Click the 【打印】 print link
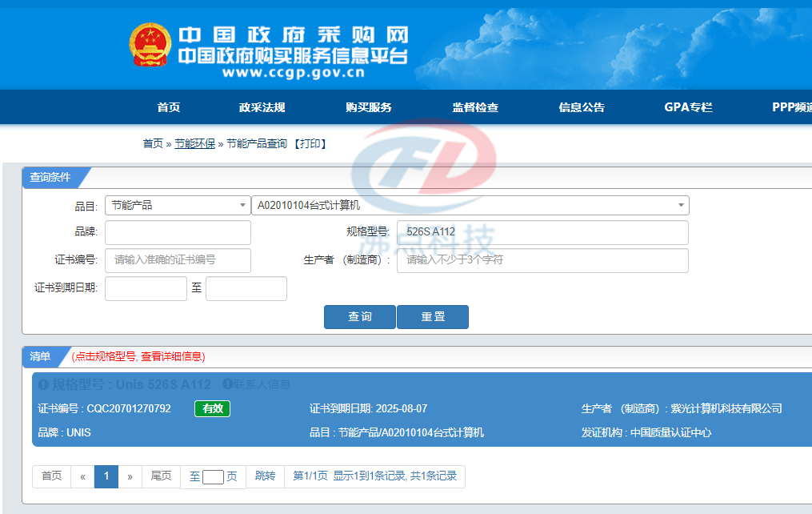The image size is (812, 514). click(x=310, y=143)
